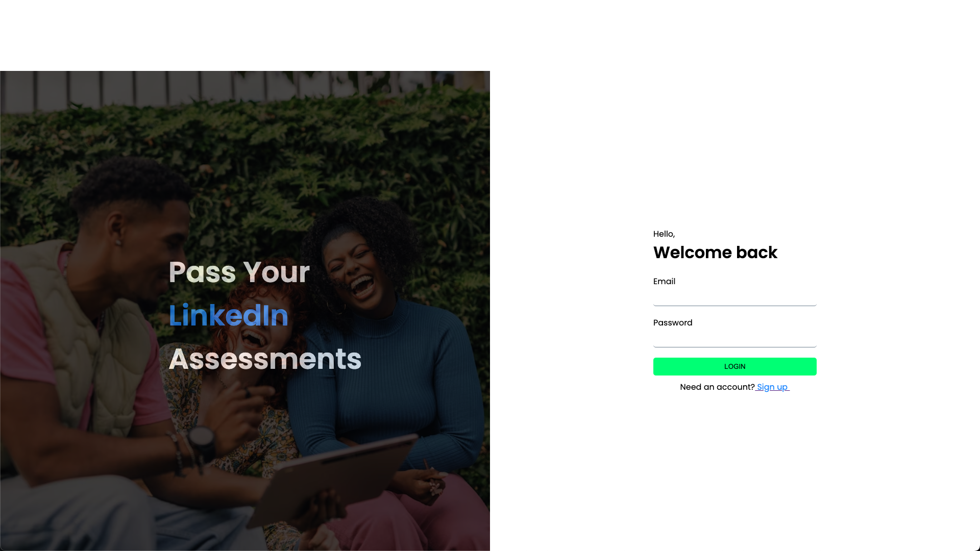Click the Password field label
The height and width of the screenshot is (551, 980).
pyautogui.click(x=673, y=323)
